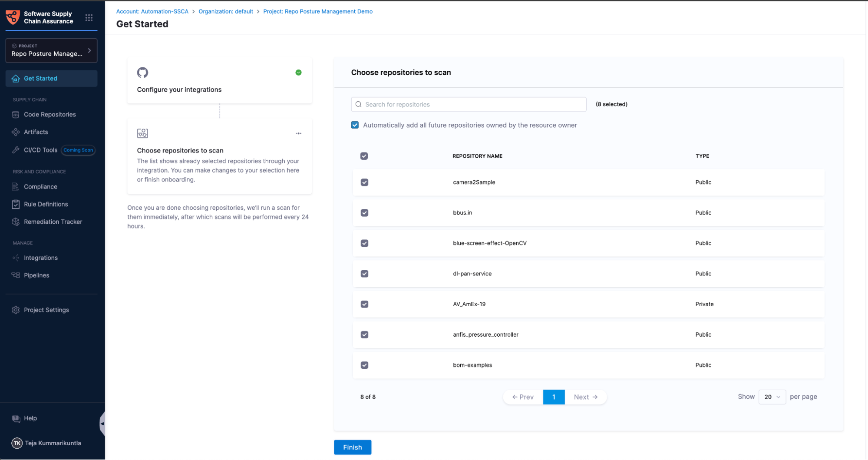Focus the Search for repositories field

pyautogui.click(x=469, y=105)
